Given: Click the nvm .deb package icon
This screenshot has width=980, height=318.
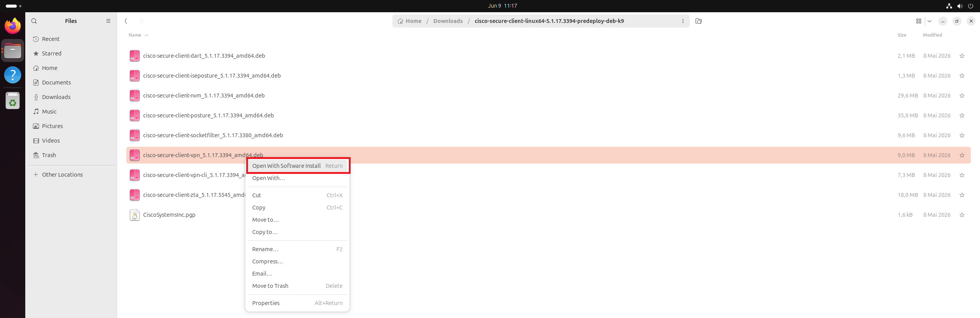Looking at the screenshot, I should [135, 96].
